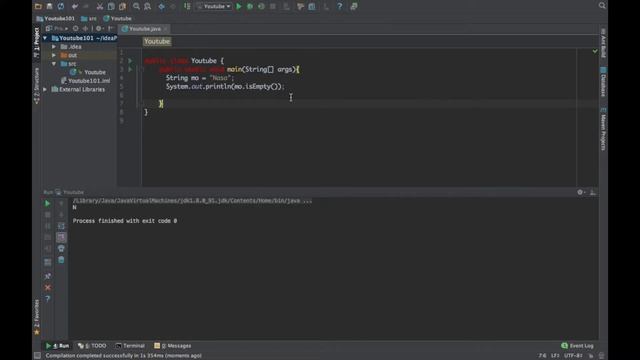Click the Help question mark toolbar icon
This screenshot has height=360, width=640.
340,6
